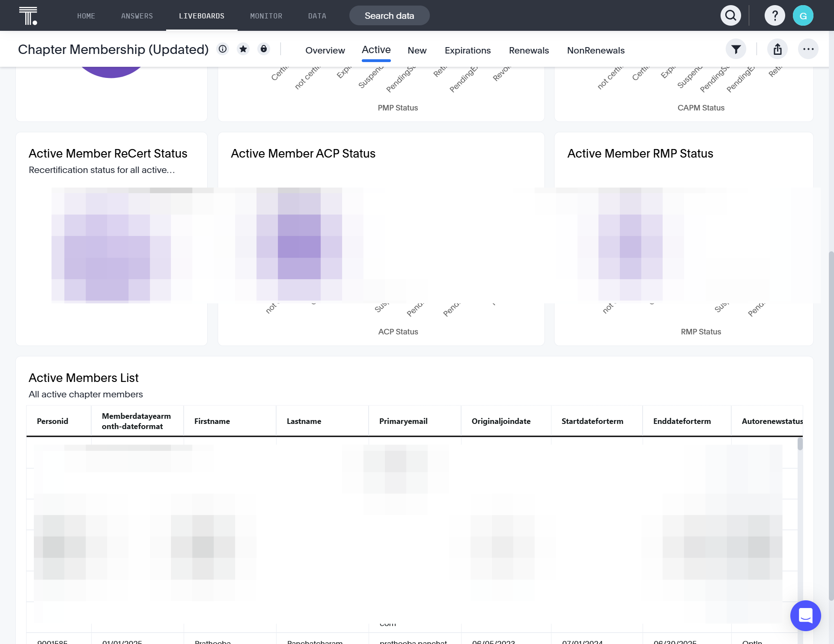Click the Active Members List table scrollbar
This screenshot has width=834, height=644.
click(800, 444)
